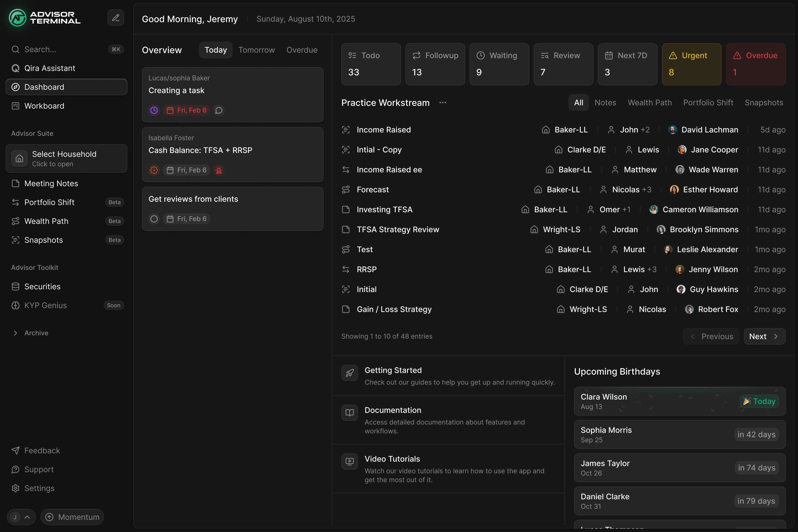The image size is (798, 532).
Task: Click the purple clock status icon on Creating a task
Action: pos(154,110)
